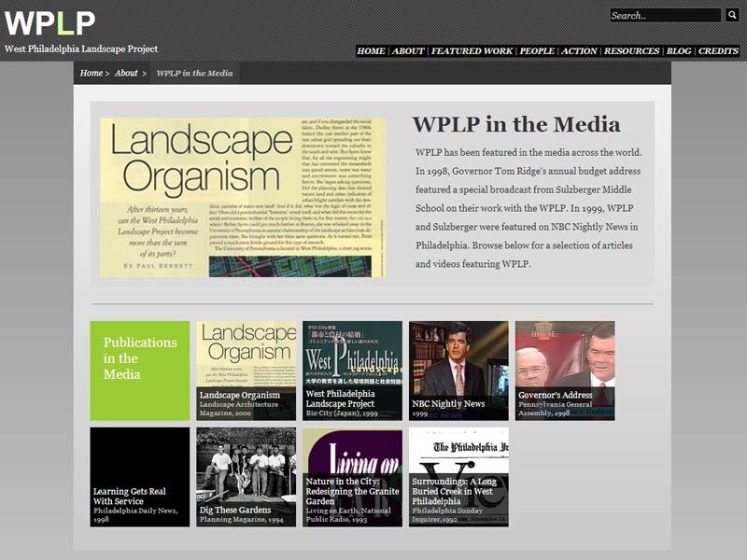
Task: Click the search magnifier icon
Action: pos(731,15)
